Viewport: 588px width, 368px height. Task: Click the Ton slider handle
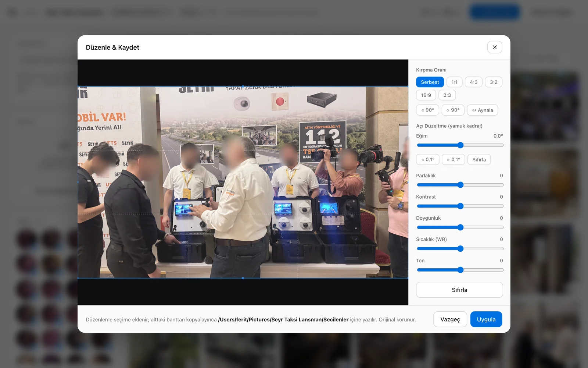(x=460, y=270)
